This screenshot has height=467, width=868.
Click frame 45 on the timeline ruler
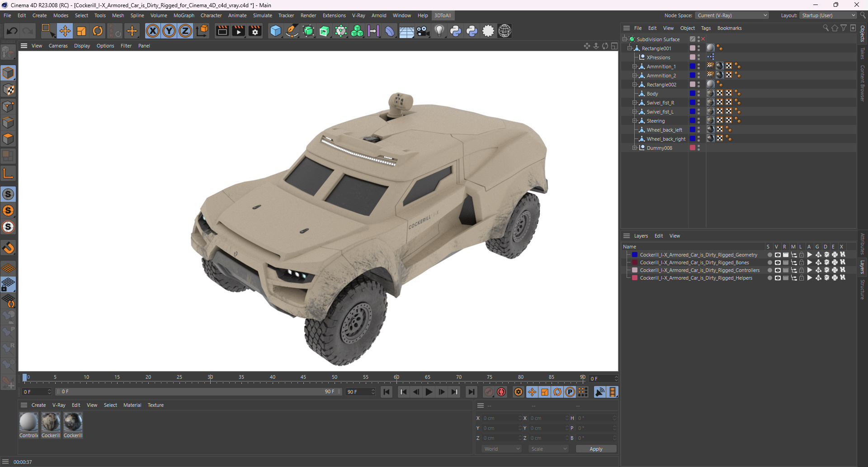[303, 377]
